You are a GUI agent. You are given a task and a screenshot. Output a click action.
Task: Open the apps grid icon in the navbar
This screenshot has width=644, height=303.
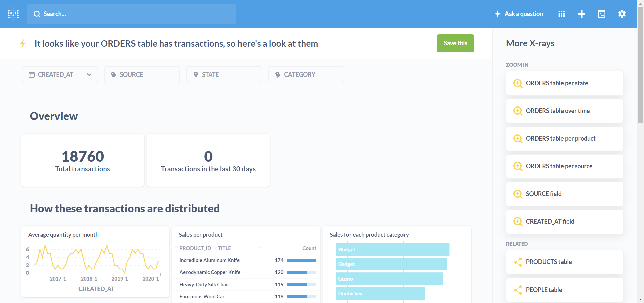(x=561, y=14)
